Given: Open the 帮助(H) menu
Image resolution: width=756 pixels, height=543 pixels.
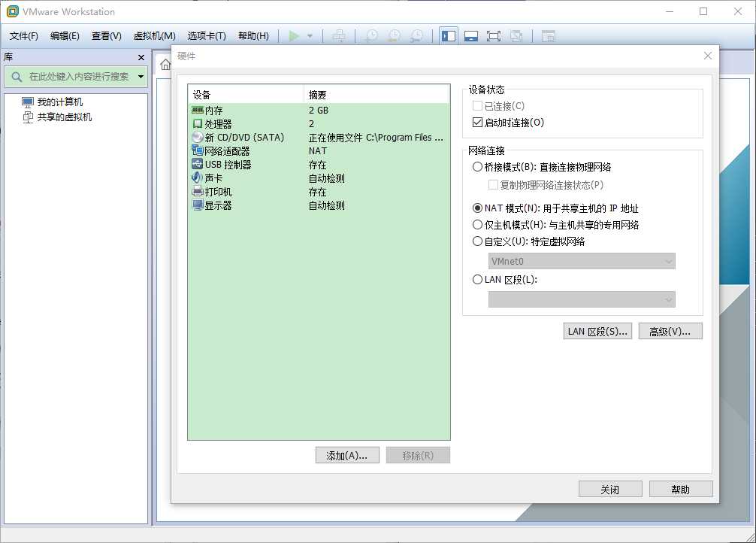Looking at the screenshot, I should [253, 36].
